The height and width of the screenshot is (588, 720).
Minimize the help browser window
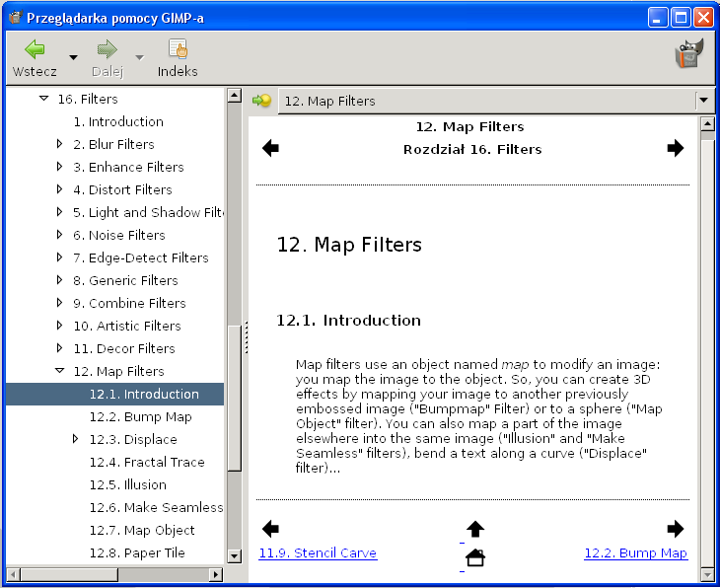pos(658,18)
